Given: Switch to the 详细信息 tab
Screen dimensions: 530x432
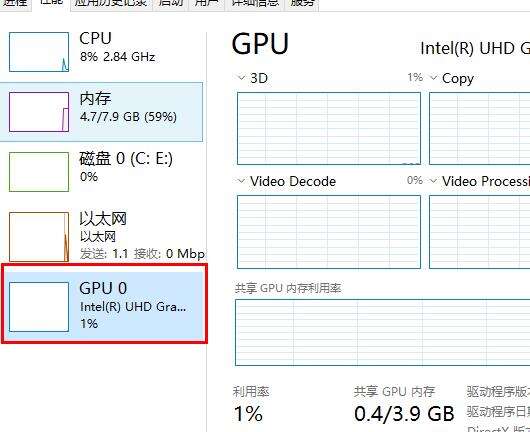Looking at the screenshot, I should click(x=255, y=3).
